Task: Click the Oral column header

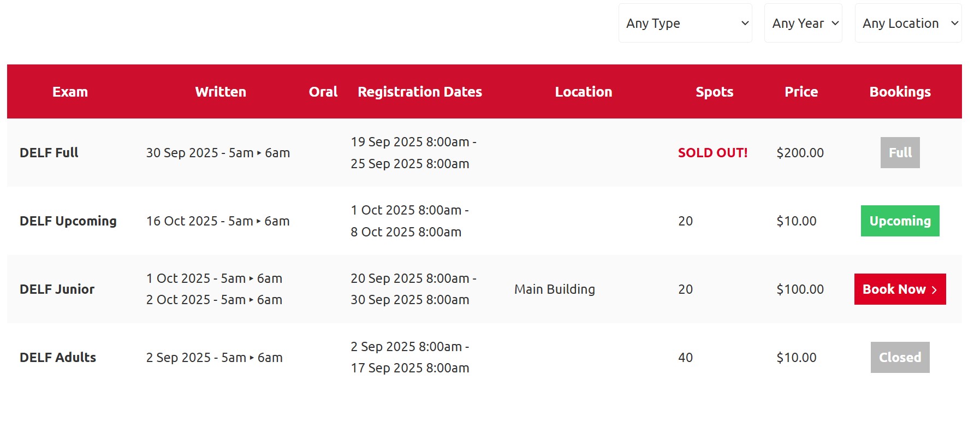Action: coord(323,92)
